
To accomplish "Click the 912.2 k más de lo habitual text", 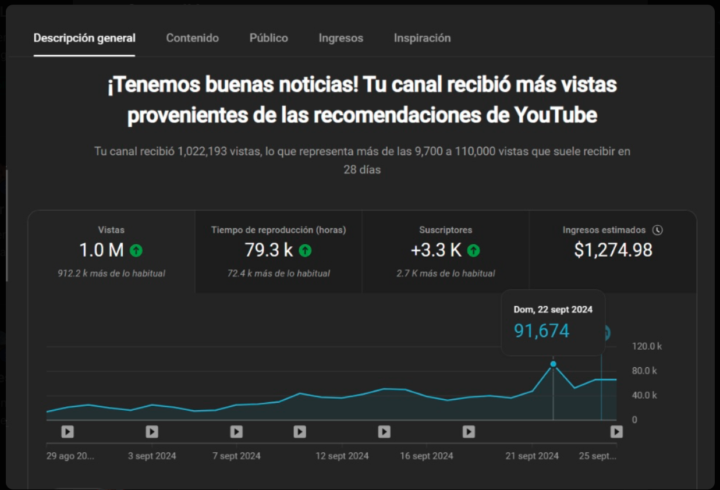I will (111, 273).
